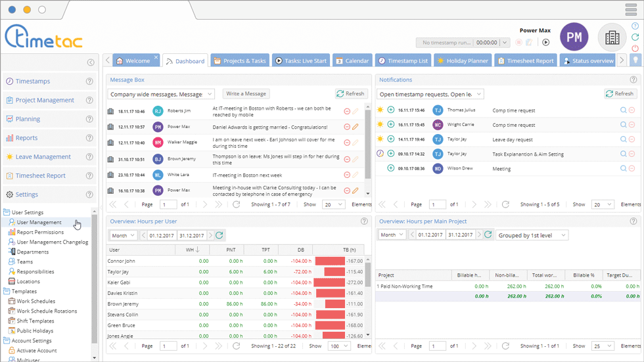Image resolution: width=644 pixels, height=362 pixels.
Task: Expand the timestamp task dropdown arrow
Action: (x=505, y=42)
